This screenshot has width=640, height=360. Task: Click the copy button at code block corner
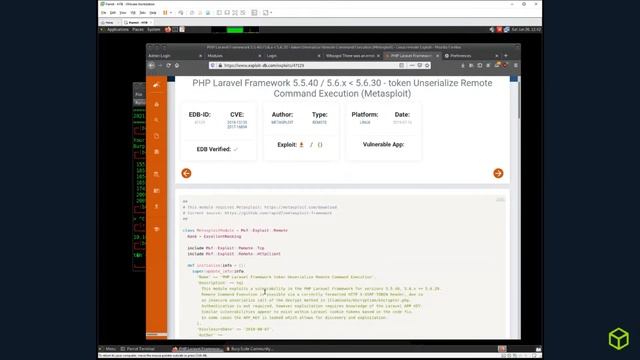(500, 200)
